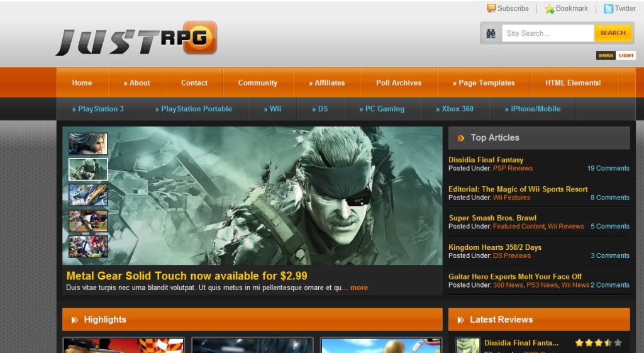Open the Kingdom Hearts 358/2 Days article

pyautogui.click(x=495, y=247)
